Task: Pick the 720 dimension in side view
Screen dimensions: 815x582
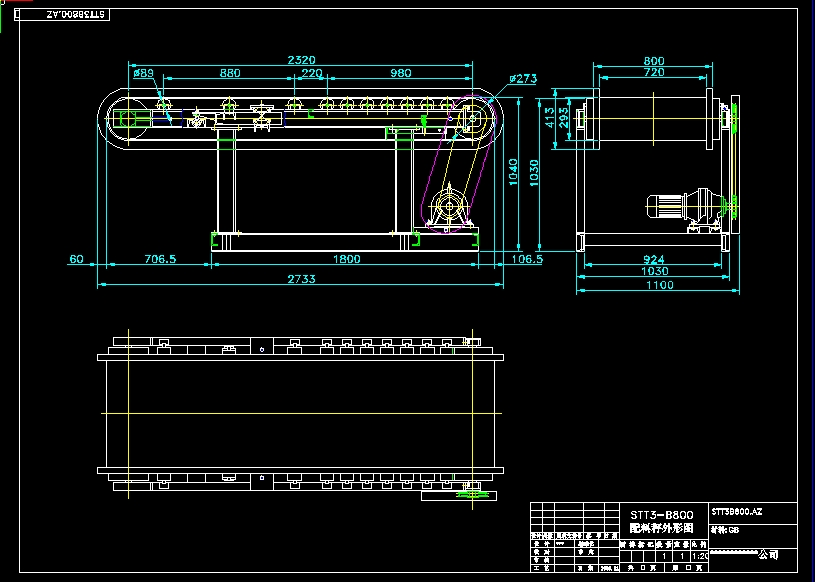Action: point(654,72)
